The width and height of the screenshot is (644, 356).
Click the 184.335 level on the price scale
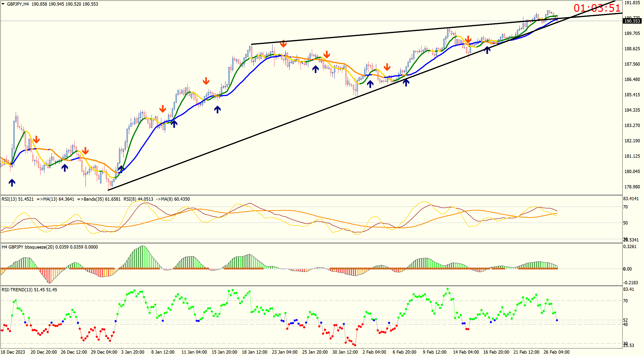tap(632, 110)
